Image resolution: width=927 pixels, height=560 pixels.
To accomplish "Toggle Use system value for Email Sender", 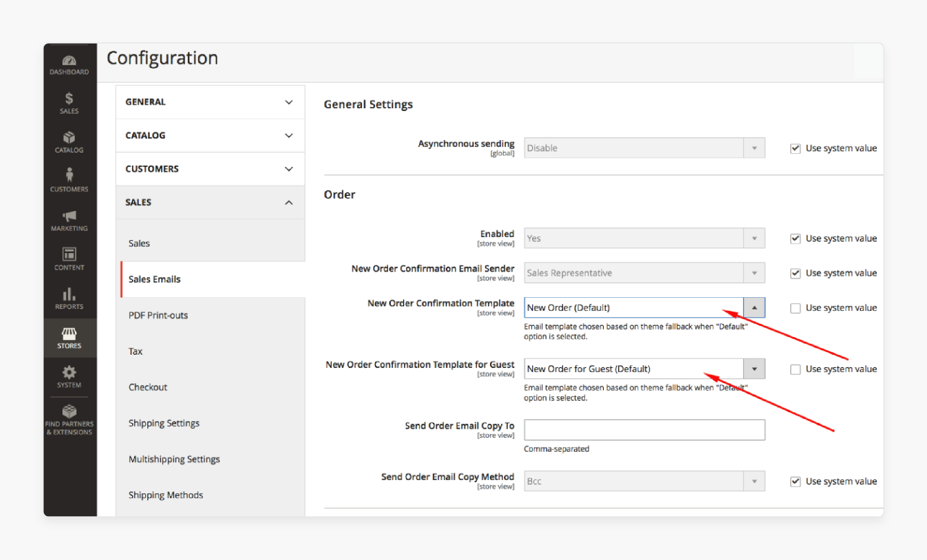I will tap(795, 273).
